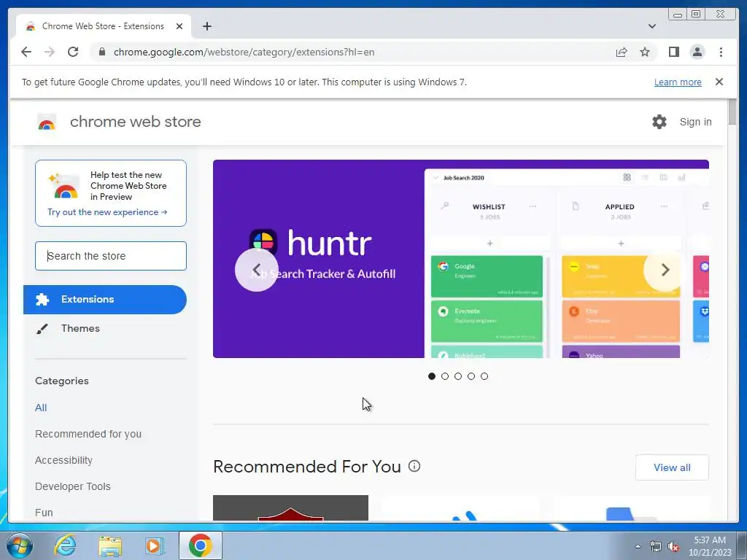The height and width of the screenshot is (560, 747).
Task: Click the Chrome taskbar icon
Action: click(201, 545)
